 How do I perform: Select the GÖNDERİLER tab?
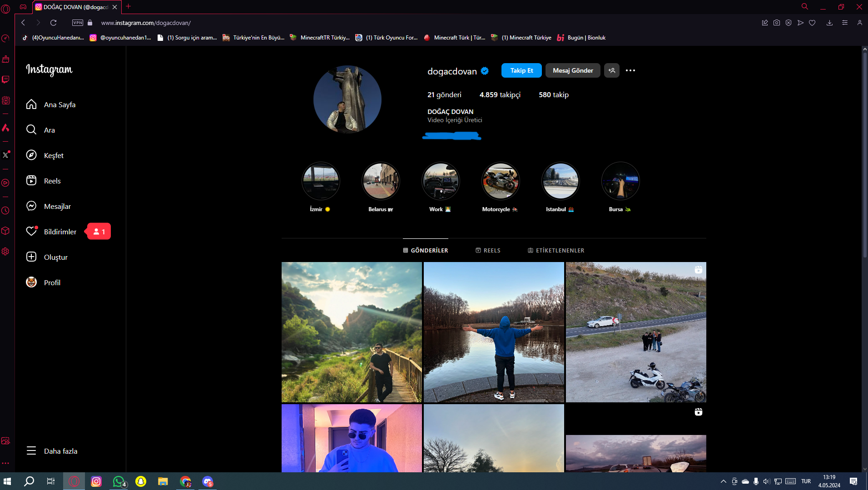click(426, 250)
